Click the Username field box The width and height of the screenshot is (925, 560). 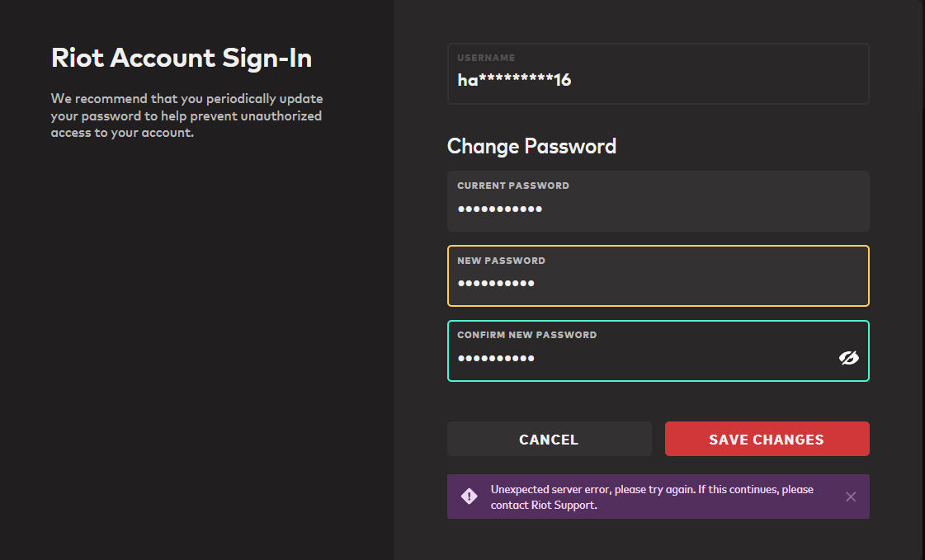click(658, 73)
